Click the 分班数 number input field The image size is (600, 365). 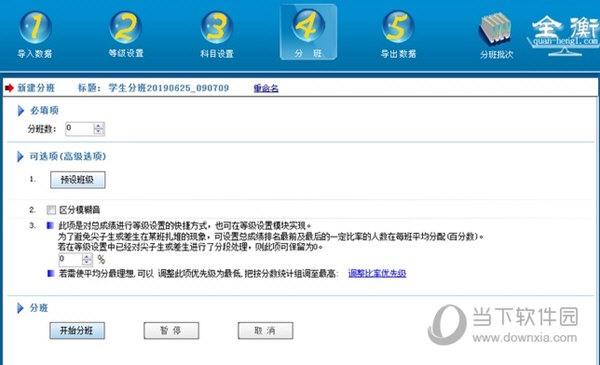click(x=79, y=129)
